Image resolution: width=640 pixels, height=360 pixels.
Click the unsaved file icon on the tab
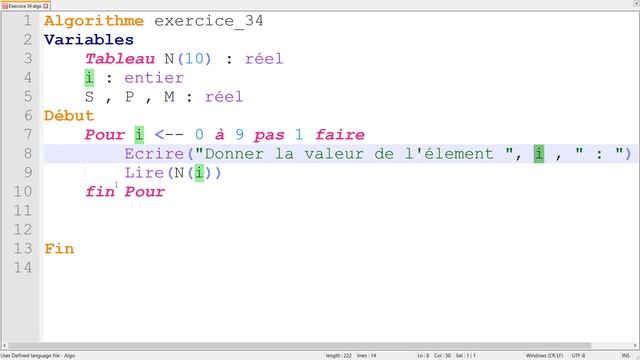pos(5,6)
